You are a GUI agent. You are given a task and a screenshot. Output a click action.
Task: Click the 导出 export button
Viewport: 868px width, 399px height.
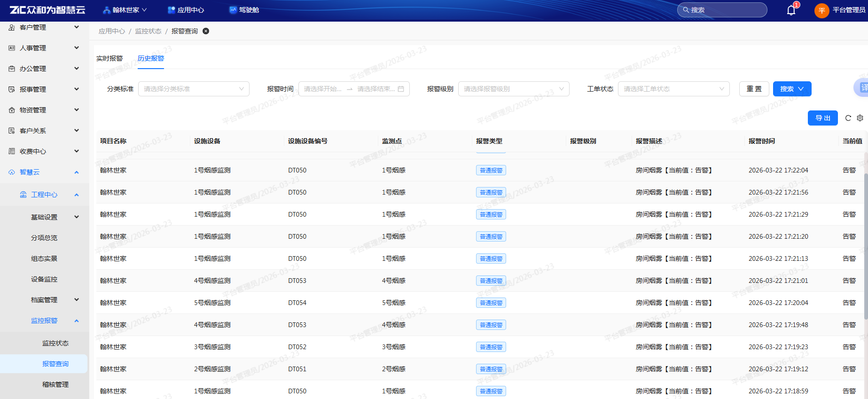[x=822, y=118]
